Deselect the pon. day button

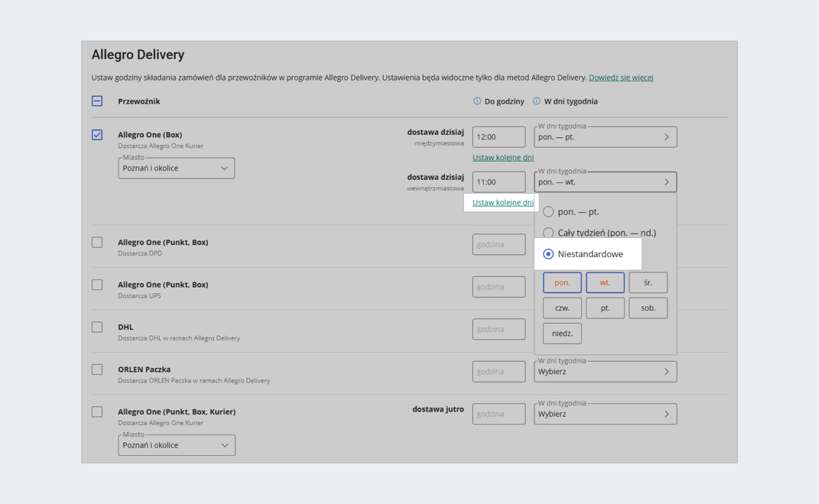[562, 282]
